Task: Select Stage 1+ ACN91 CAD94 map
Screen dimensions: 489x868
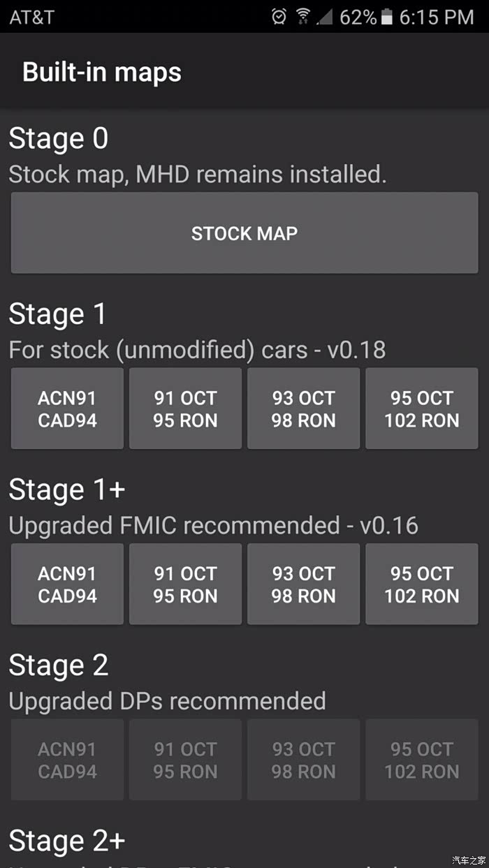Action: [67, 584]
